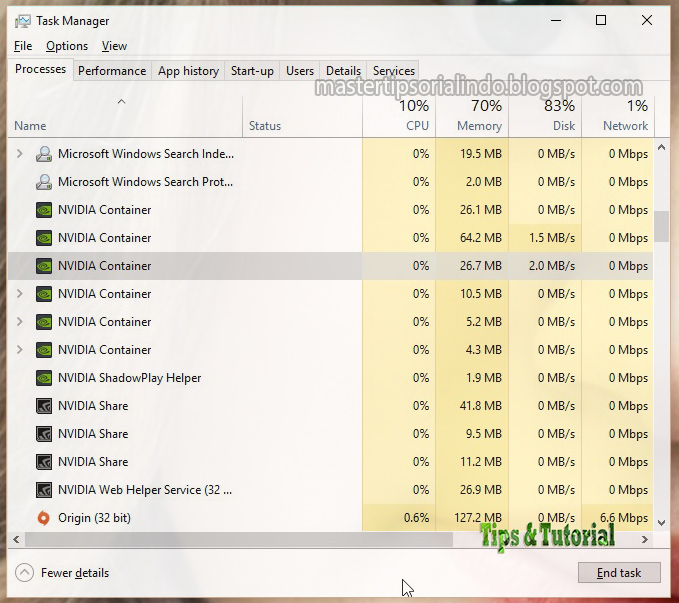The height and width of the screenshot is (603, 679).
Task: Click icon of NVIDIA Share using 9.5 MB
Action: coord(44,434)
